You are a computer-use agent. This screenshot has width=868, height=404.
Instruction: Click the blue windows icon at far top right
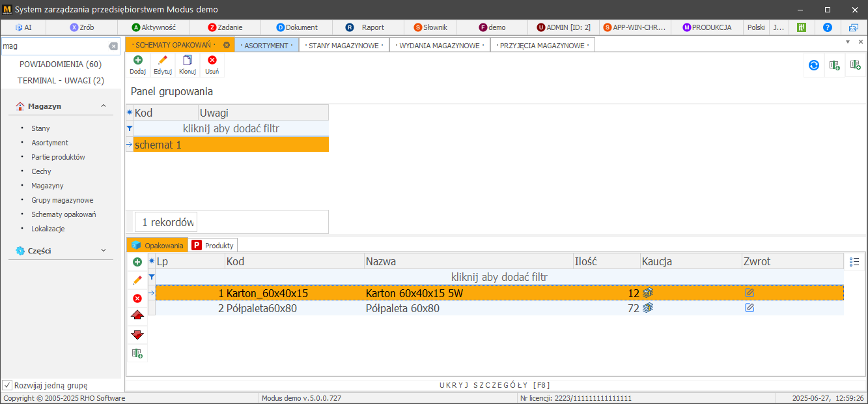(854, 27)
